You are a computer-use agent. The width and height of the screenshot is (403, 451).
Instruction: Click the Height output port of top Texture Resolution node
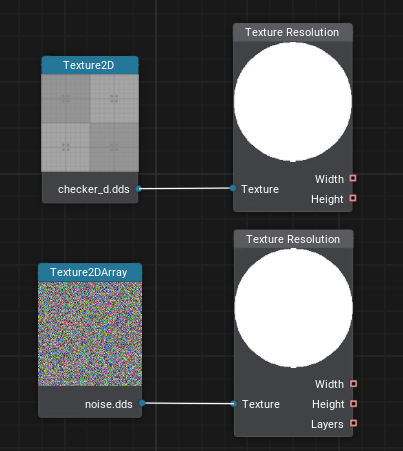click(353, 198)
